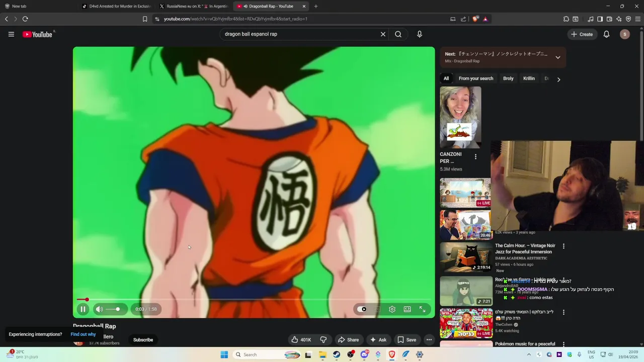Subscribe to the channel
644x362 pixels.
[x=143, y=340]
